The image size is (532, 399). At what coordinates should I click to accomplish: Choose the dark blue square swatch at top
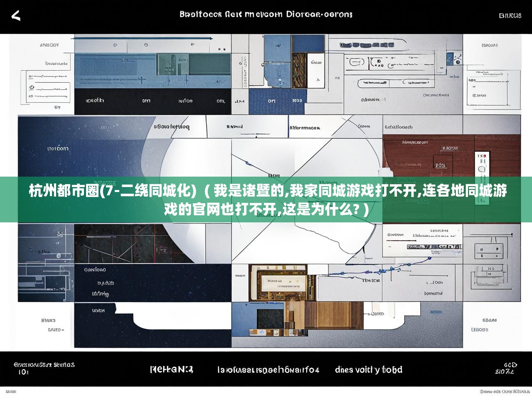(x=308, y=43)
